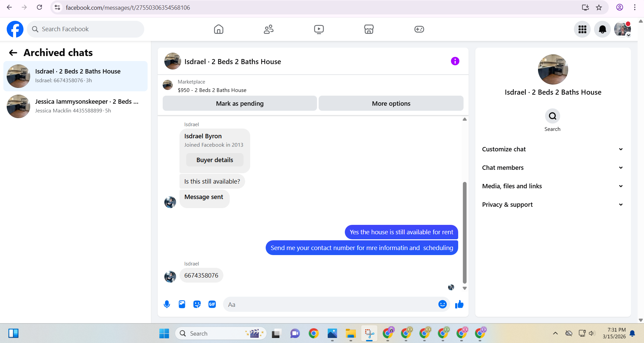Open the GIF picker
This screenshot has height=343, width=644.
[x=212, y=304]
